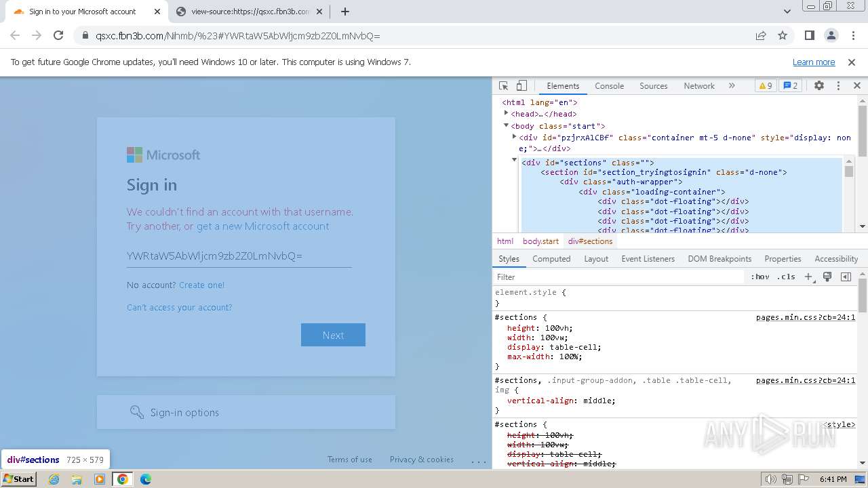The height and width of the screenshot is (488, 868).
Task: Toggle the :hov element state panel
Action: pos(760,277)
